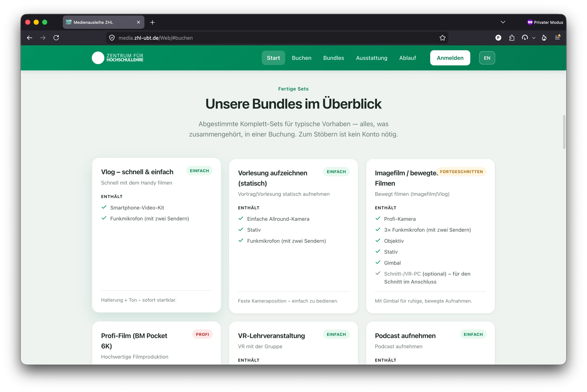The height and width of the screenshot is (392, 587).
Task: Click heading Unsere Bundles im Überblick
Action: [293, 104]
